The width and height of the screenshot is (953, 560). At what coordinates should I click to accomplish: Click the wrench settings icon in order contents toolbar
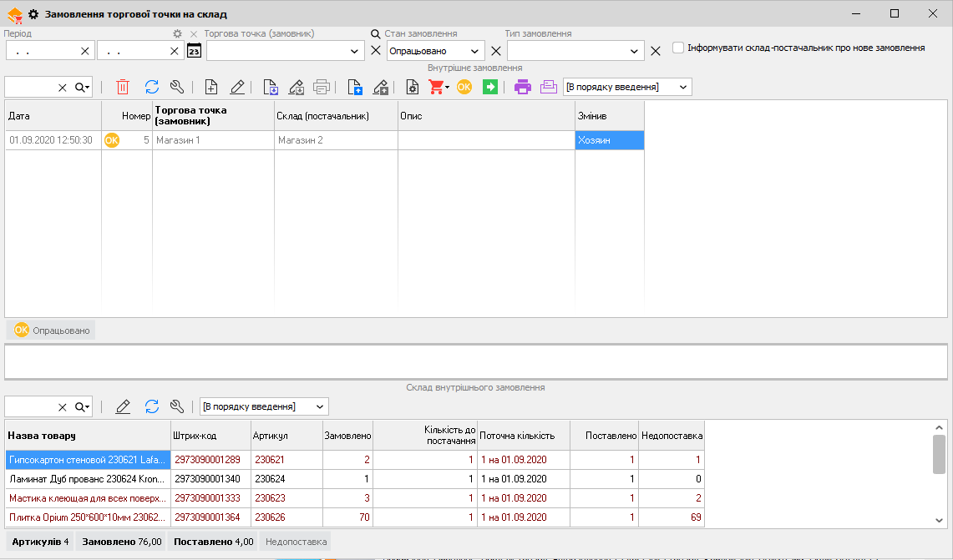pyautogui.click(x=176, y=406)
